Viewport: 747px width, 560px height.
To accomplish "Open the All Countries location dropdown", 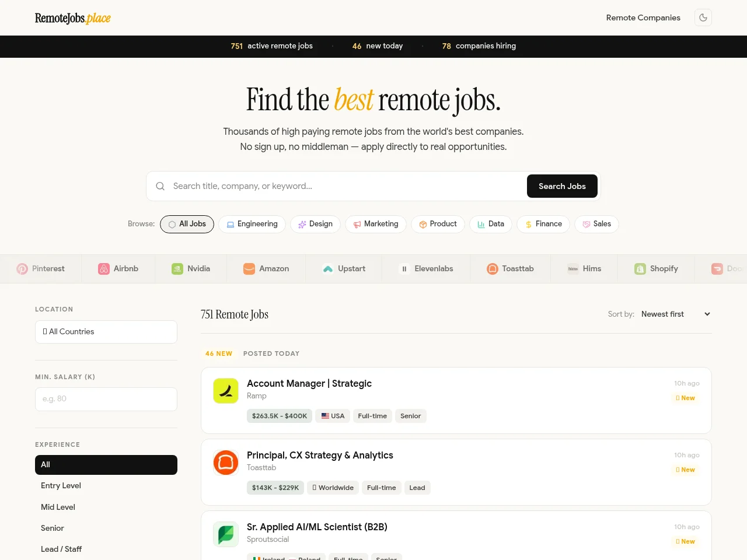I will (x=106, y=332).
